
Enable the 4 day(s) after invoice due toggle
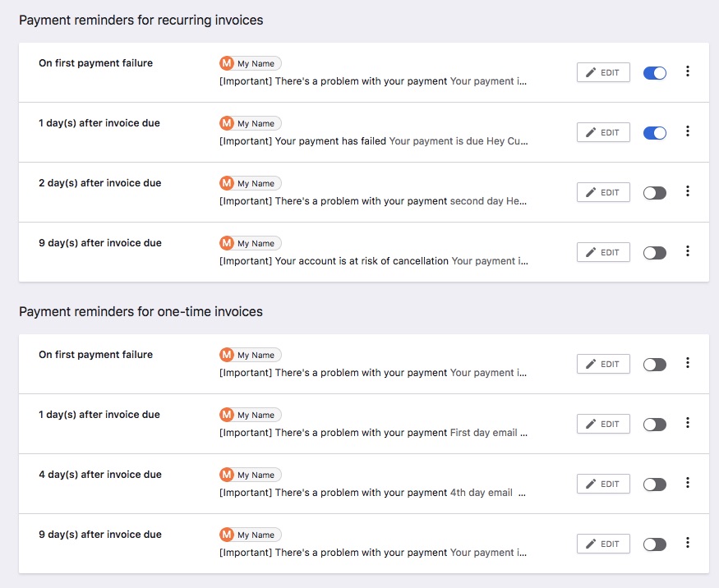[654, 485]
